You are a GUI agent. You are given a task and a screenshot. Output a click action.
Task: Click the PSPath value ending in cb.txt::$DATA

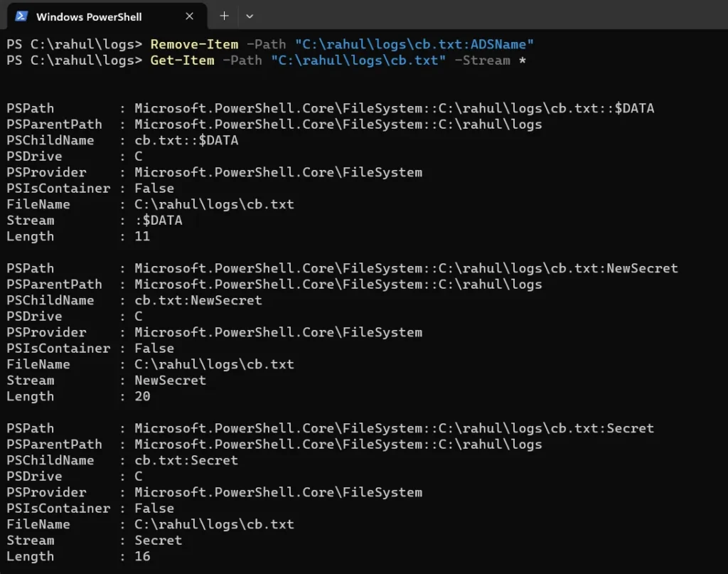pyautogui.click(x=395, y=108)
